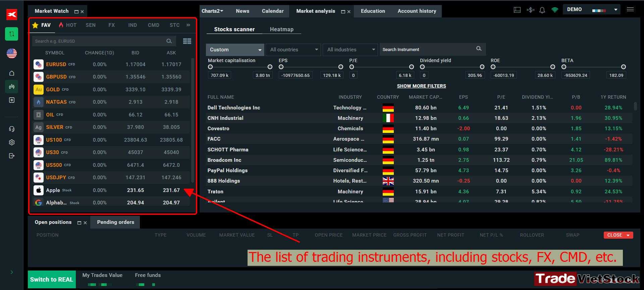Click the ROE minimum value box
The height and width of the screenshot is (290, 644).
[504, 75]
